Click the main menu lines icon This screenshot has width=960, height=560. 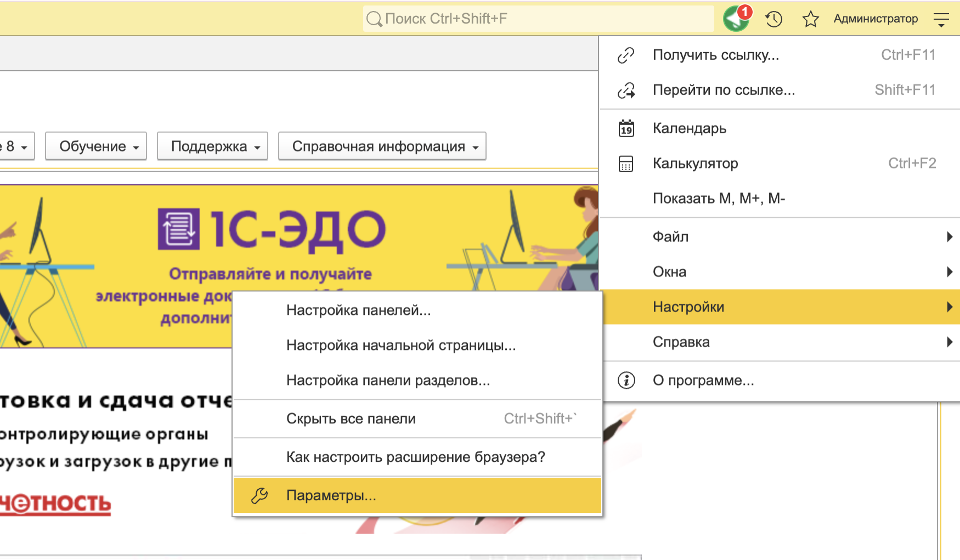(x=941, y=20)
